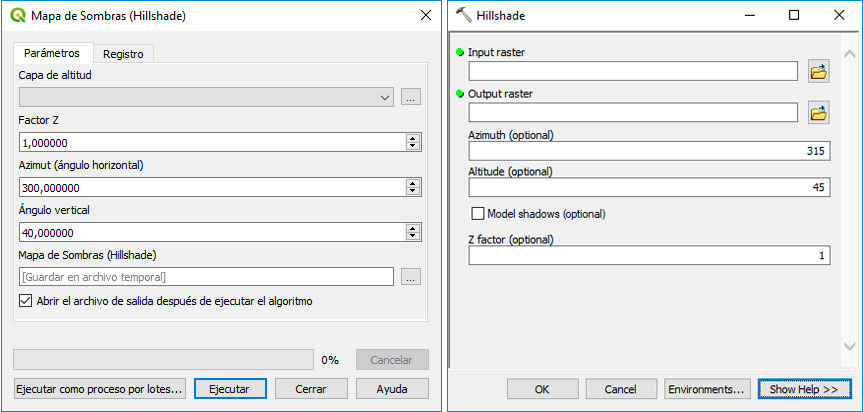The width and height of the screenshot is (864, 412).
Task: Open Environments settings button
Action: [x=708, y=389]
